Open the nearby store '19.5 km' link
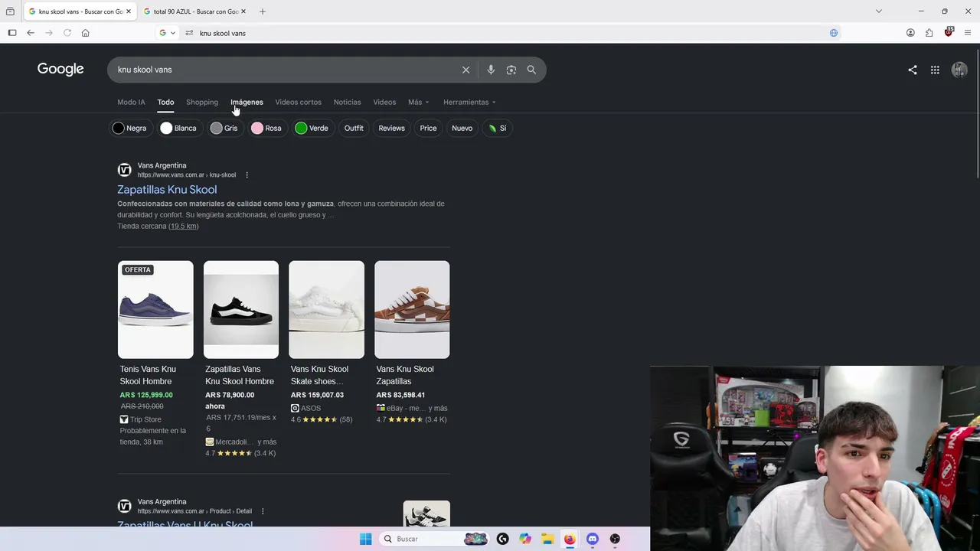 tap(184, 227)
